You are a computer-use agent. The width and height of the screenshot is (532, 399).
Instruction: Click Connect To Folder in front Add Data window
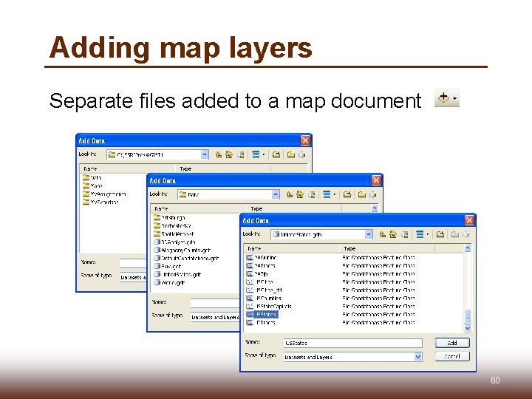click(x=440, y=234)
